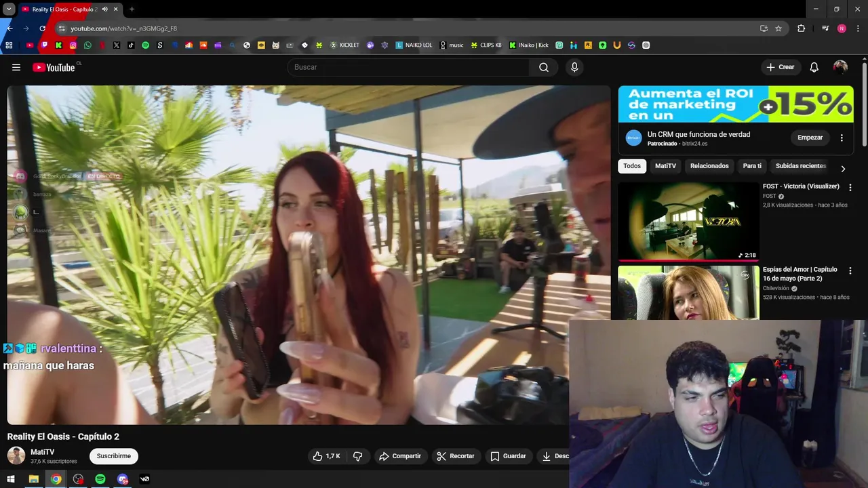Click the Recortar clip button
This screenshot has width=868, height=488.
455,456
